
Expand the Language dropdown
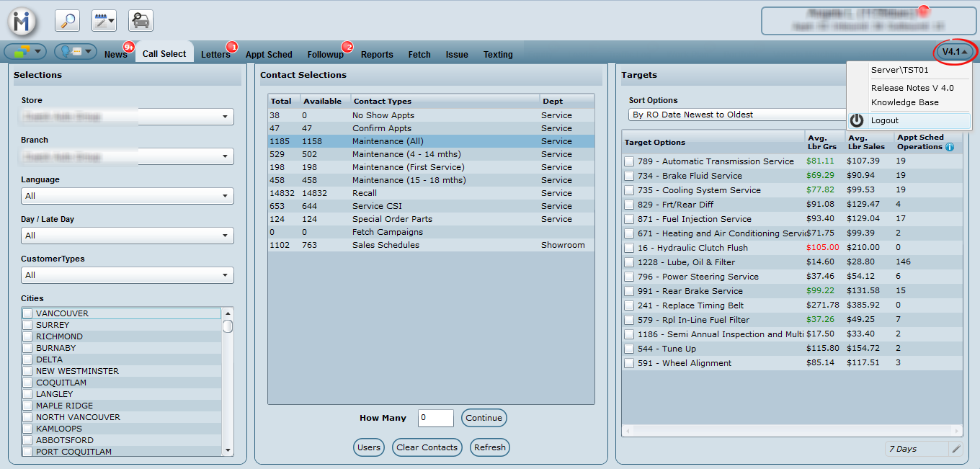127,196
